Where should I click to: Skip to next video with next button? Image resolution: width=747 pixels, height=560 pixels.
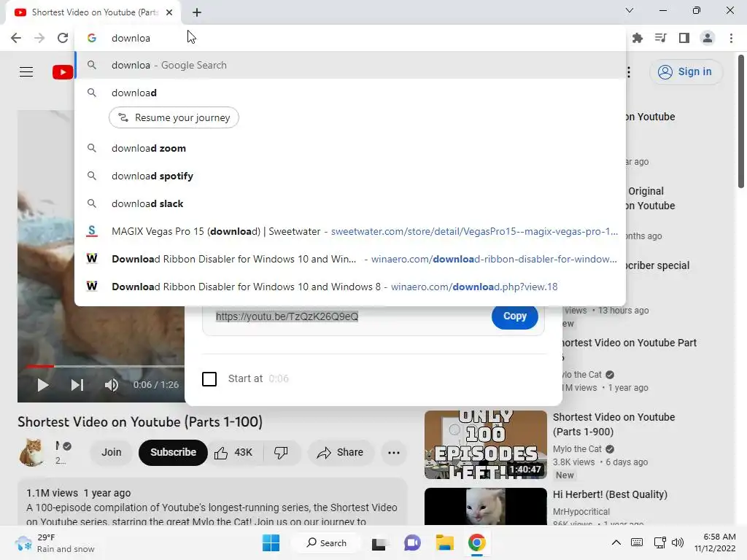[x=77, y=385]
